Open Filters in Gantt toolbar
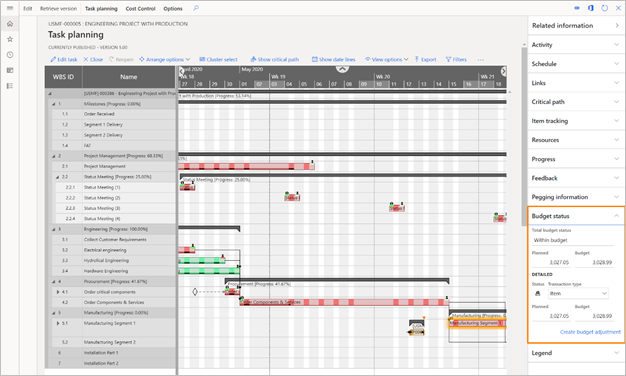 [456, 59]
